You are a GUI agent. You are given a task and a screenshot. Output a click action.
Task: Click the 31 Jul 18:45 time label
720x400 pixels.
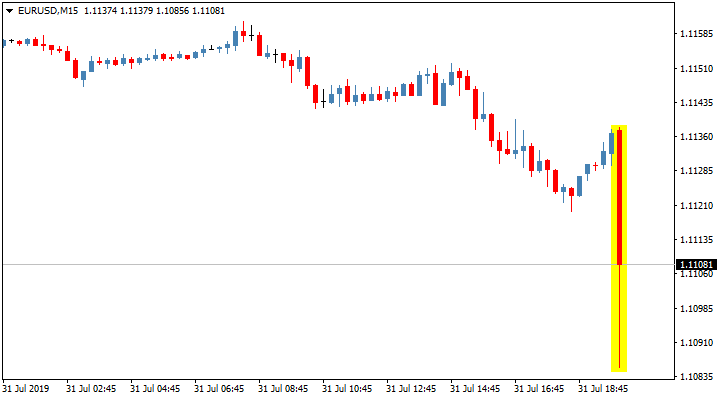pos(603,389)
